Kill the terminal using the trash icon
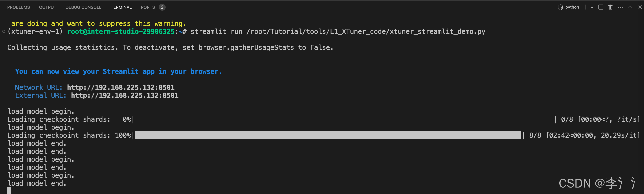The image size is (644, 194). pos(610,7)
